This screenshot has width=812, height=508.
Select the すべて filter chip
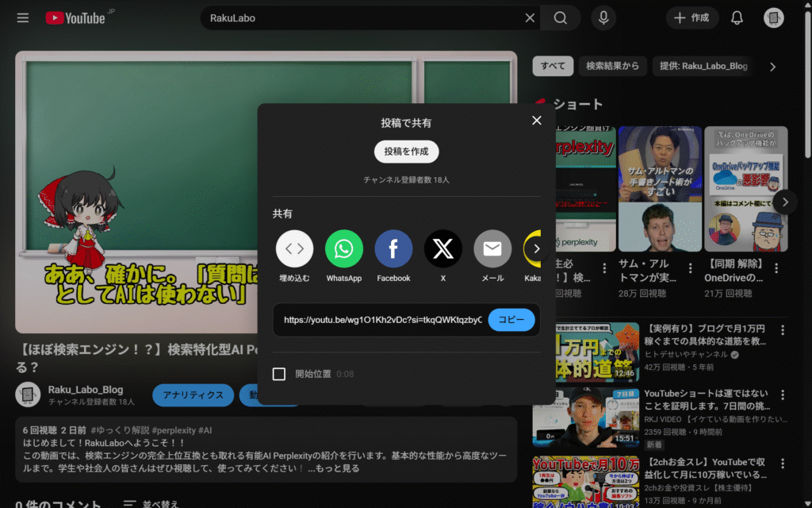pyautogui.click(x=553, y=67)
